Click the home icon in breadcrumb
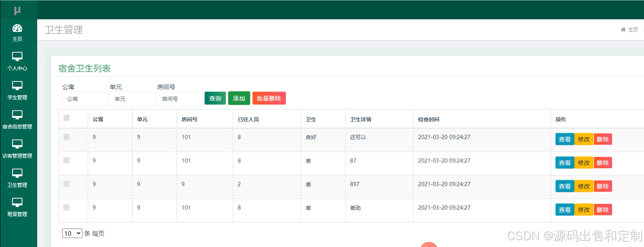644x247 pixels. click(623, 30)
